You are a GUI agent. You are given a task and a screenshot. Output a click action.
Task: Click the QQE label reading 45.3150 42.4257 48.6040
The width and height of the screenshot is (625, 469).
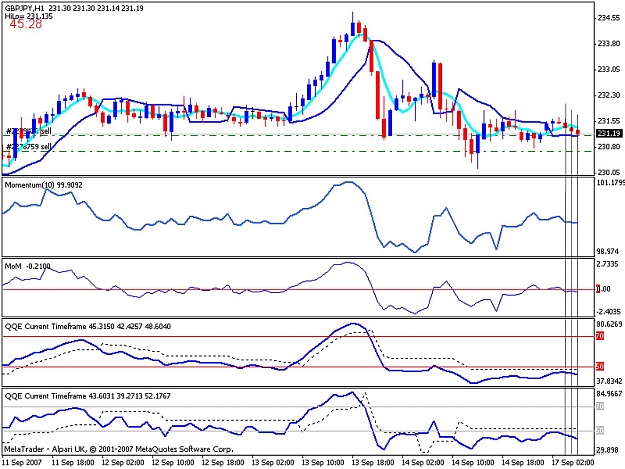point(88,326)
